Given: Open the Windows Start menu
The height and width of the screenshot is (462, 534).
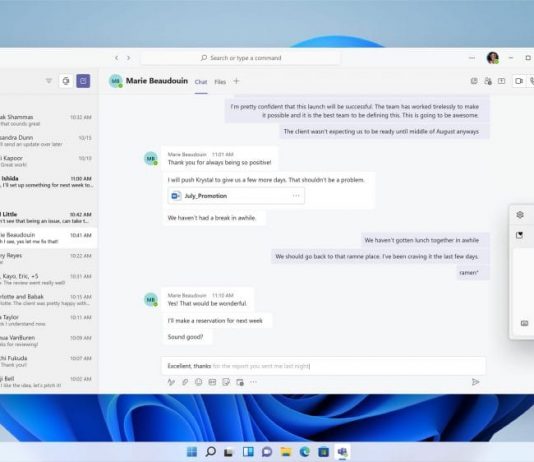Looking at the screenshot, I should click(192, 452).
